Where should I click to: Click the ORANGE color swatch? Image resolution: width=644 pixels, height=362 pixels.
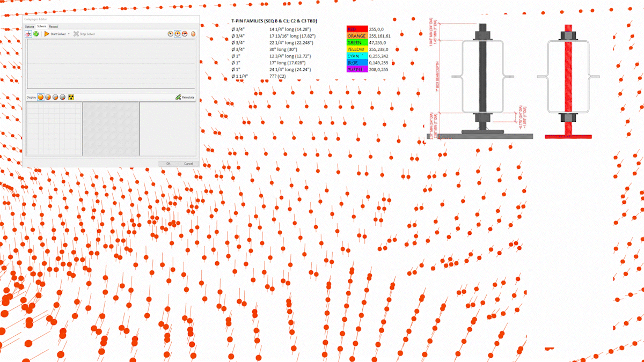pos(357,36)
